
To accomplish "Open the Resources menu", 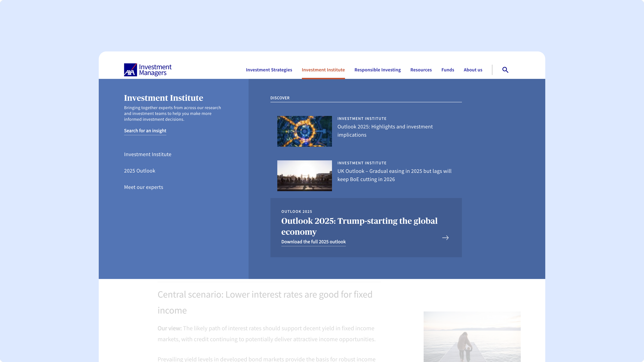I will (421, 70).
